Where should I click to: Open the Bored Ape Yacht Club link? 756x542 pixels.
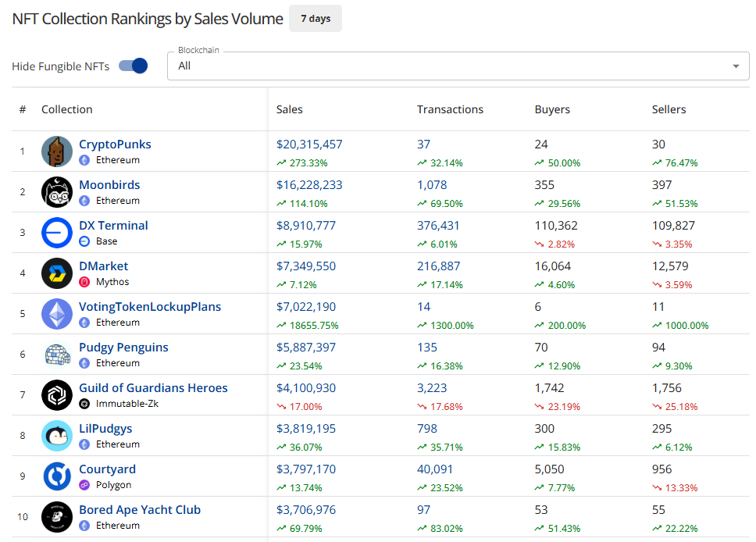(140, 510)
